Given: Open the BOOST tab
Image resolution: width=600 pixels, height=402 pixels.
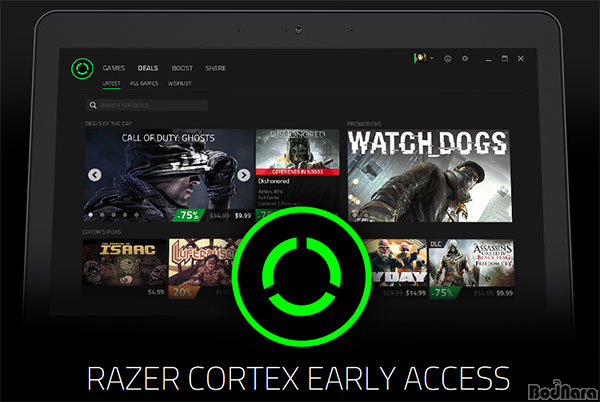Looking at the screenshot, I should click(x=182, y=68).
